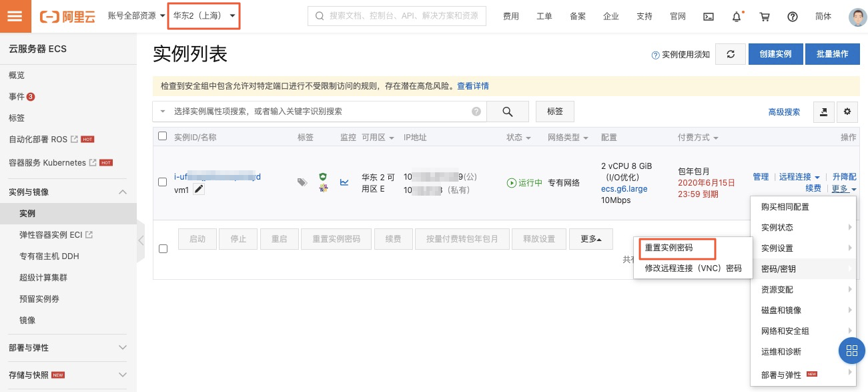Expand the 账号全部资源 dropdown
This screenshot has height=392, width=868.
click(x=136, y=15)
